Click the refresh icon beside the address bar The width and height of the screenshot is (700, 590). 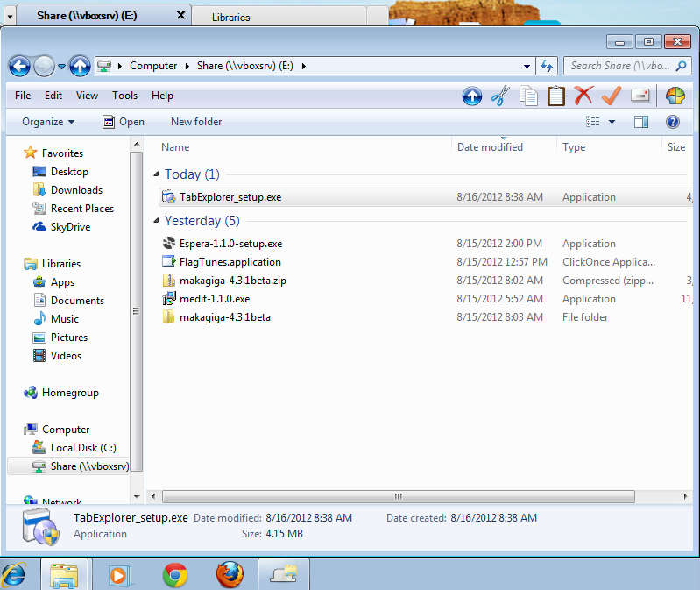(548, 66)
